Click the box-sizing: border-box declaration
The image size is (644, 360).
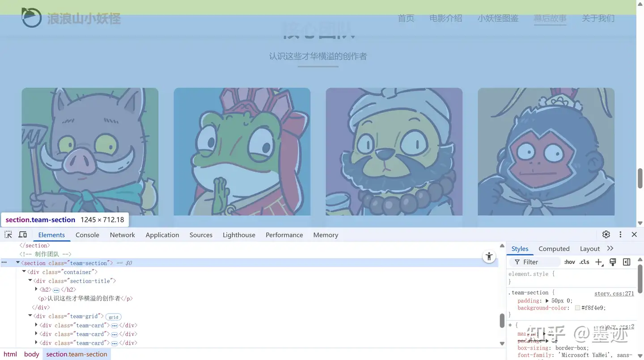[553, 348]
